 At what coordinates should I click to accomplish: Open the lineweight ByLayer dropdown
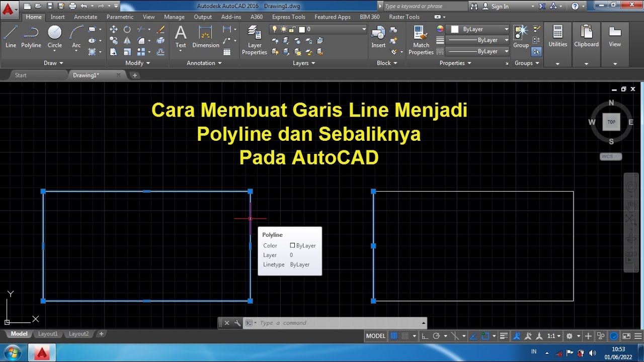click(478, 40)
